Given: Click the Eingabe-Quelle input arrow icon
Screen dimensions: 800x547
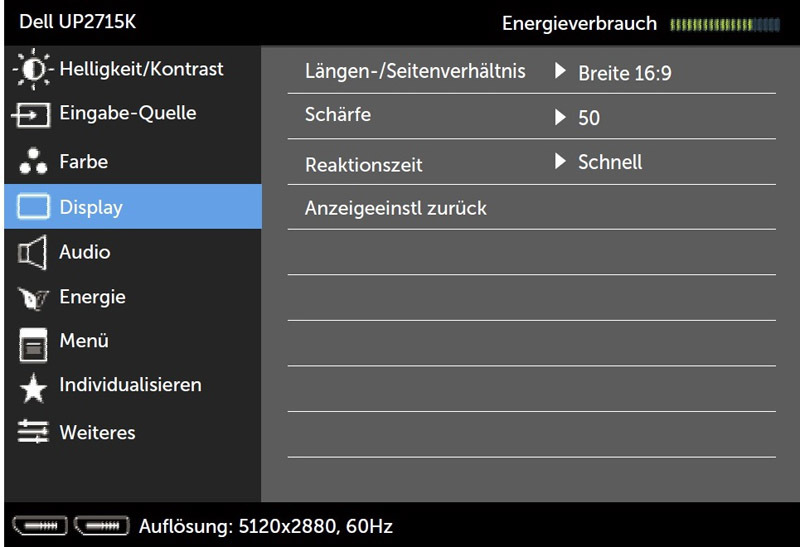Looking at the screenshot, I should pyautogui.click(x=31, y=114).
